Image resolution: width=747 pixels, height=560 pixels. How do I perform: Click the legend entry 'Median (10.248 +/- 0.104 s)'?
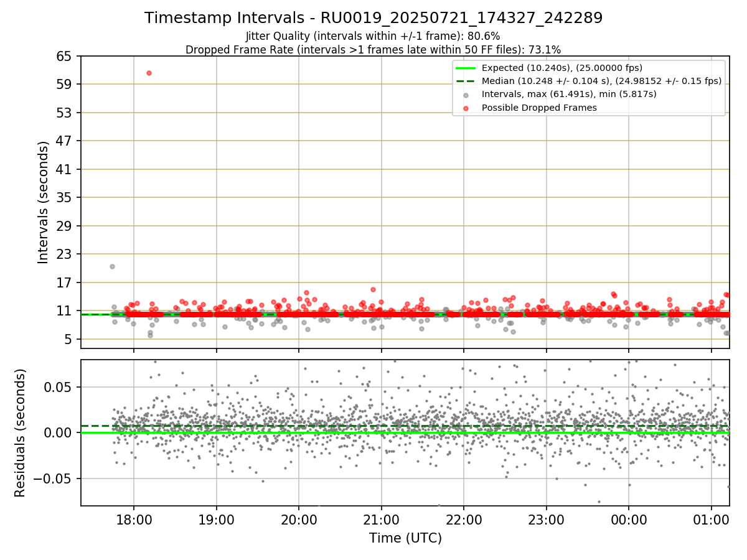coord(601,81)
